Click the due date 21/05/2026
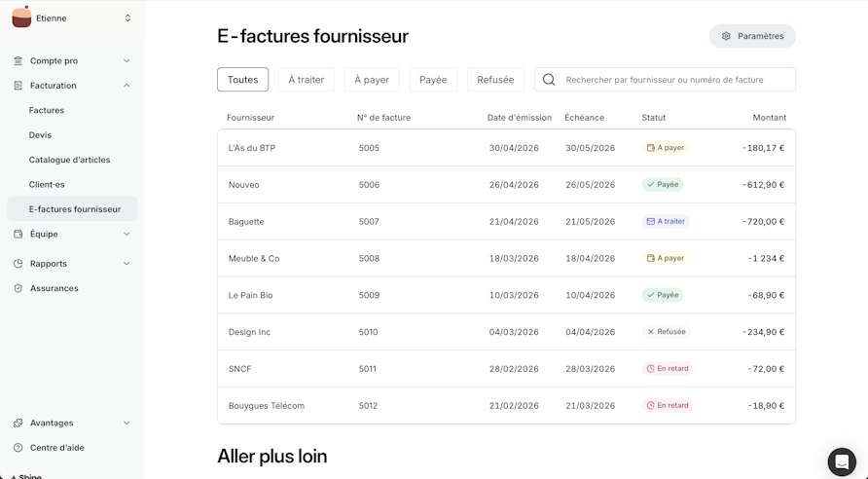The width and height of the screenshot is (868, 479). (x=590, y=222)
